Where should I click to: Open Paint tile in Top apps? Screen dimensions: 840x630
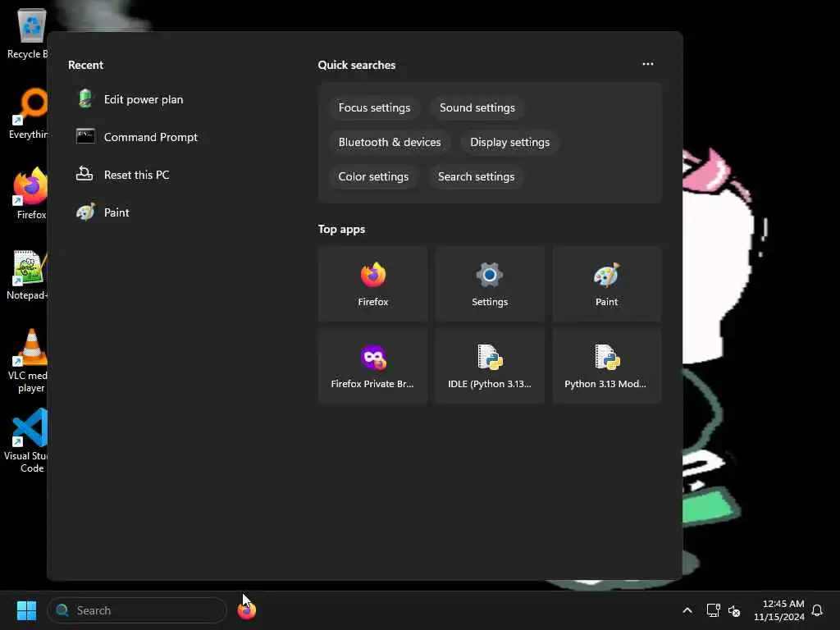point(606,284)
